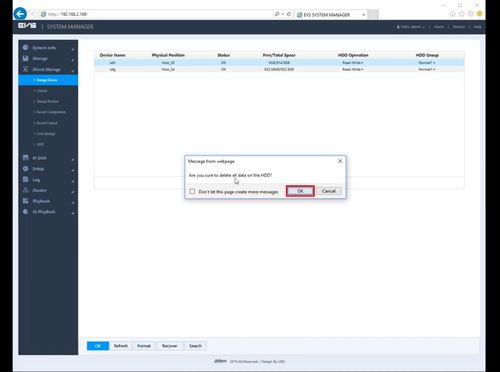The width and height of the screenshot is (500, 372).
Task: Go back with browser back arrow
Action: click(x=20, y=14)
